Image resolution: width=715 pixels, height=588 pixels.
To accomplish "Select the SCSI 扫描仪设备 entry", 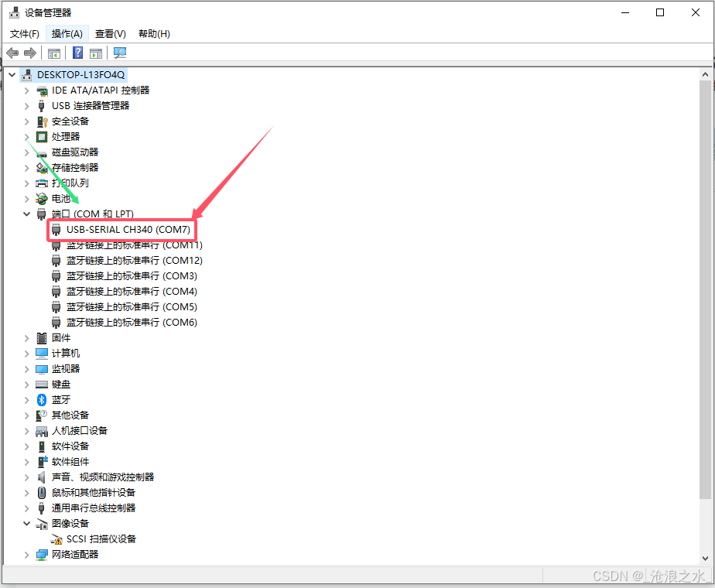I will (x=101, y=539).
